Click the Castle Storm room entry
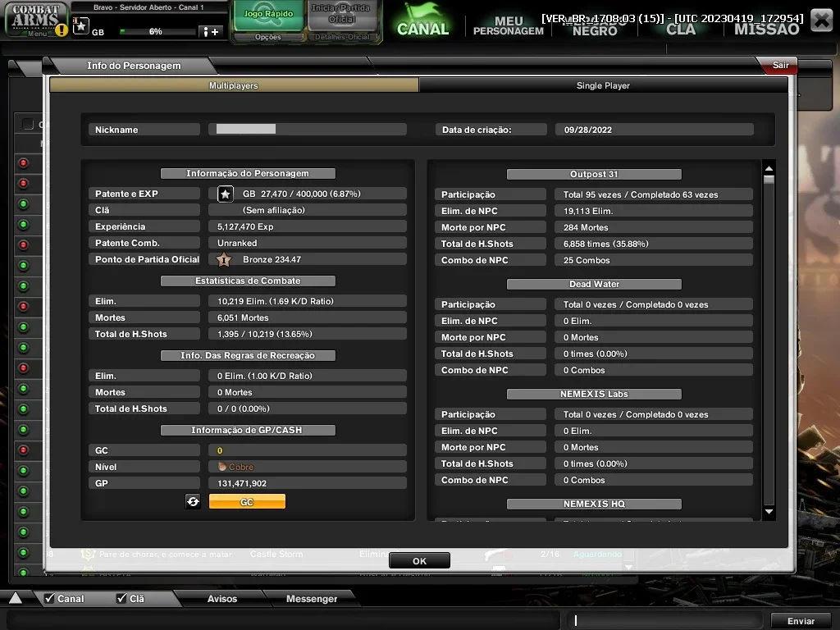The width and height of the screenshot is (840, 630). click(x=276, y=555)
